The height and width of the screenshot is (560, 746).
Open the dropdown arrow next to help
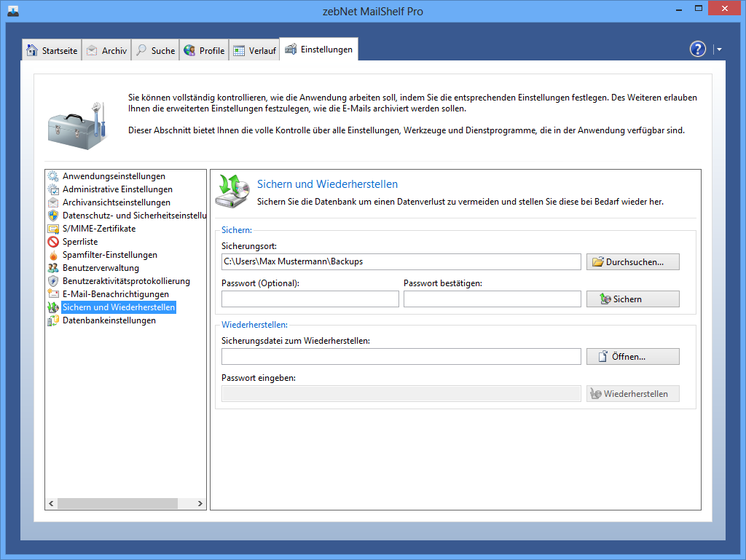coord(719,50)
